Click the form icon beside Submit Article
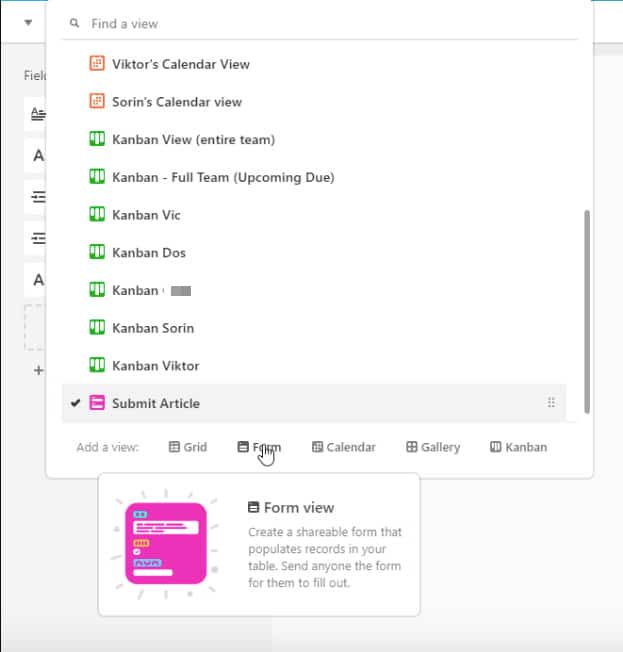The image size is (623, 652). pos(97,404)
